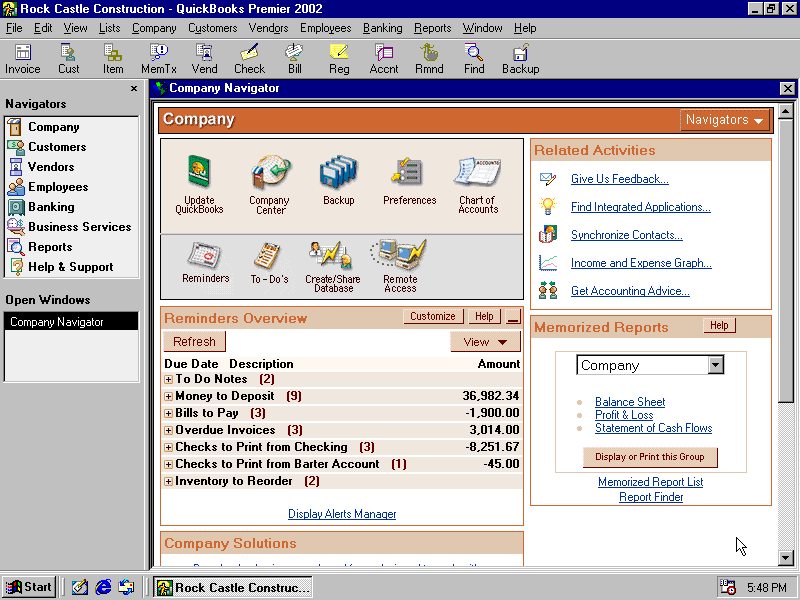Open the Vend toolbar icon

tap(204, 59)
